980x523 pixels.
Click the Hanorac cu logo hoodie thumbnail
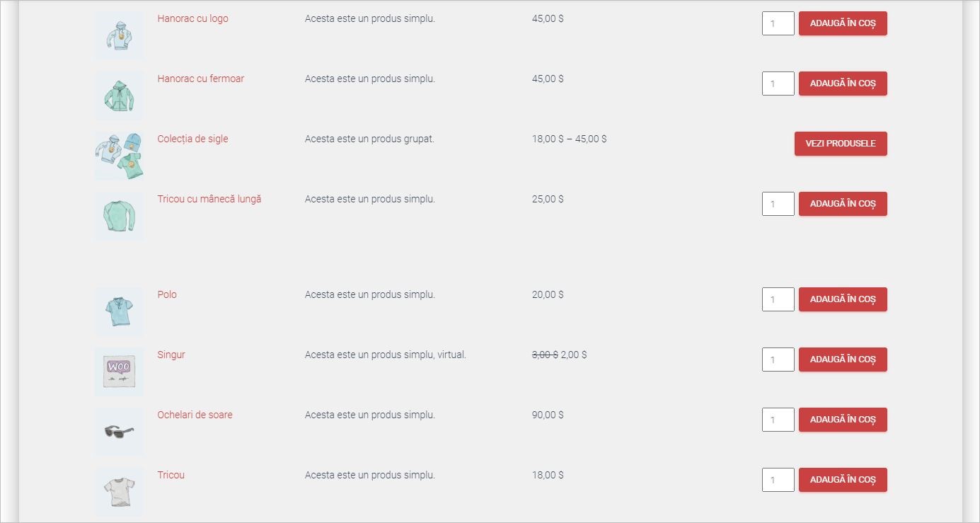tap(118, 35)
